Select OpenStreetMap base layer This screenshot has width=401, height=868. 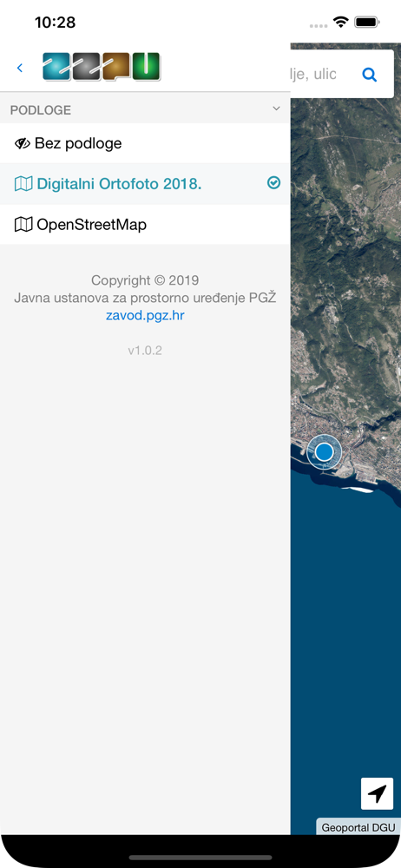click(x=145, y=225)
